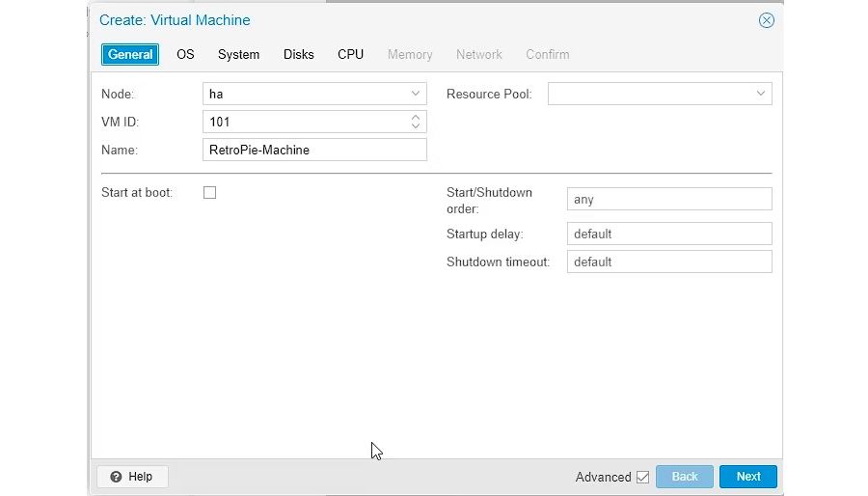Expand the Node dropdown
Screen dimensions: 868x496
[416, 94]
